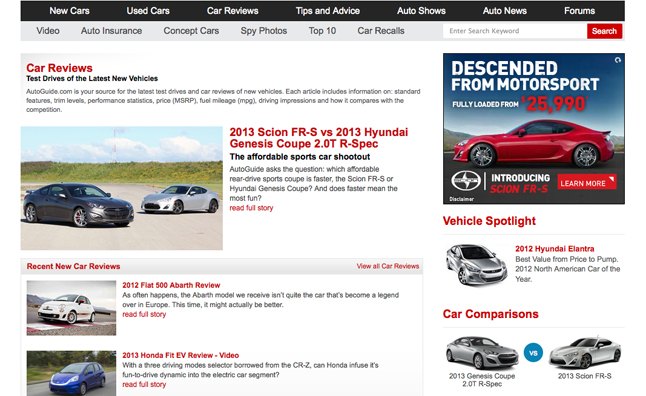Go to the Auto Shows section
Image resolution: width=646 pixels, height=396 pixels.
click(421, 11)
